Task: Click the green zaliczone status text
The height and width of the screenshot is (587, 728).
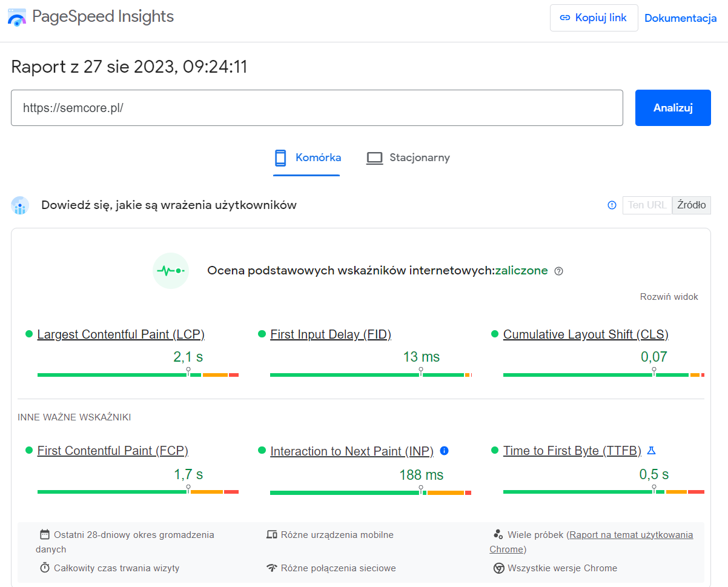Action: coord(521,271)
